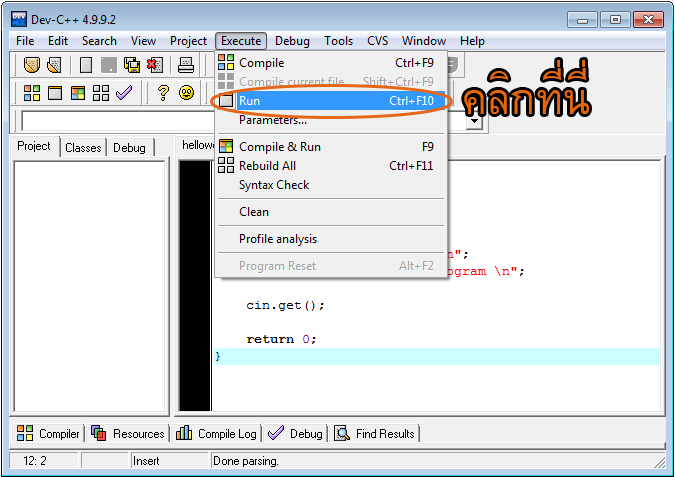Click the Done parsing. status text
Screen dimensions: 675x477
coord(246,461)
